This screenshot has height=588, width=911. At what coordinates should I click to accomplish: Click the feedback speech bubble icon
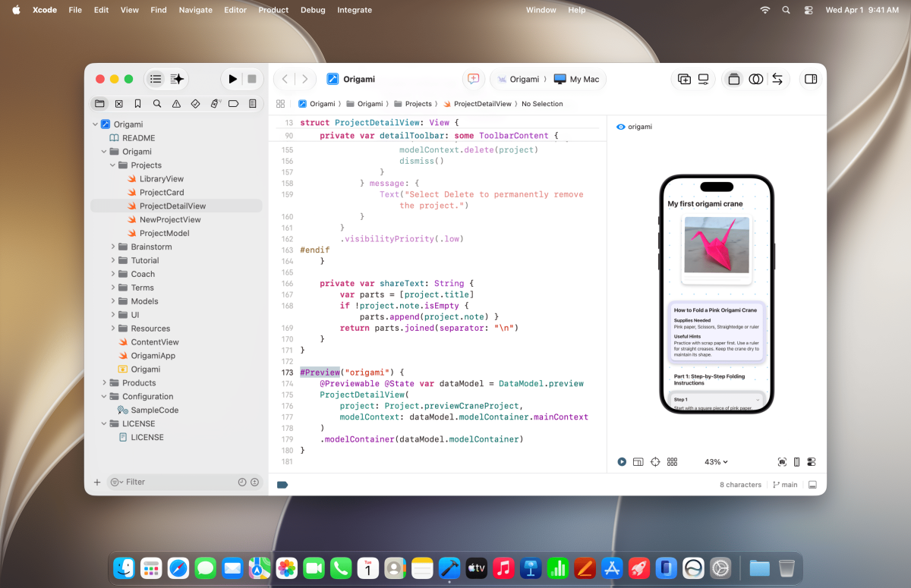pyautogui.click(x=473, y=79)
